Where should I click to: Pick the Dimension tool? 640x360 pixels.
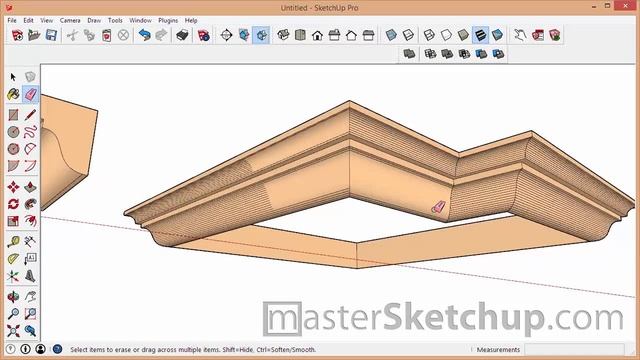(30, 242)
